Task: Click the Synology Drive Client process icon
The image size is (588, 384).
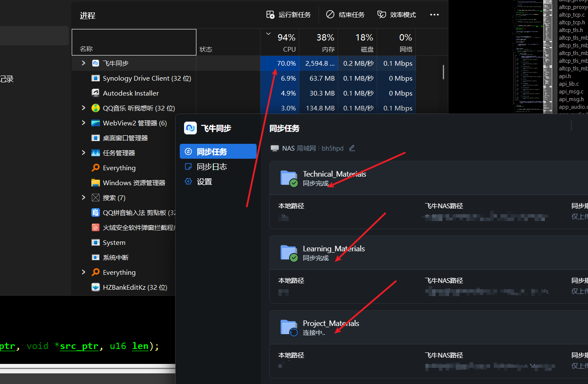Action: tap(96, 78)
